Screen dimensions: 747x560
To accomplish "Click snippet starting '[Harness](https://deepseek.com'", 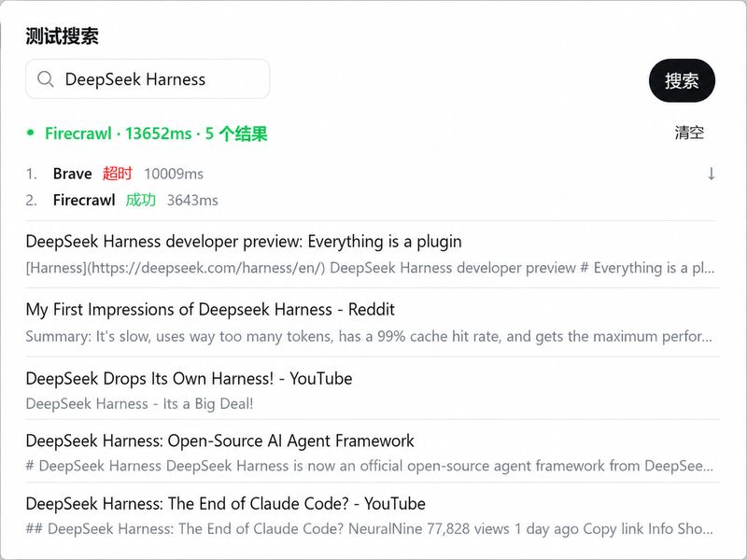I will (x=370, y=268).
